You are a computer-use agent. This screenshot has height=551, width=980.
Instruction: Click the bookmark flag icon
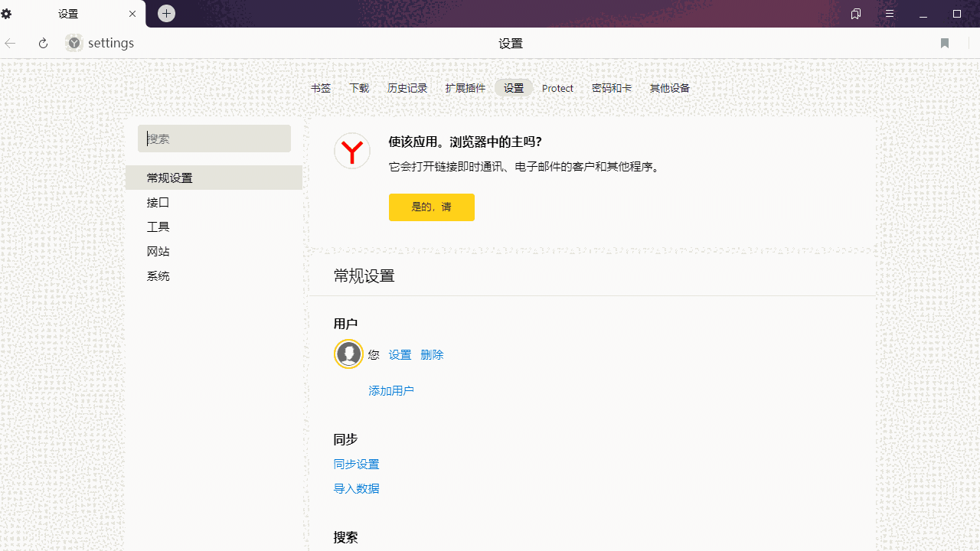click(x=945, y=44)
